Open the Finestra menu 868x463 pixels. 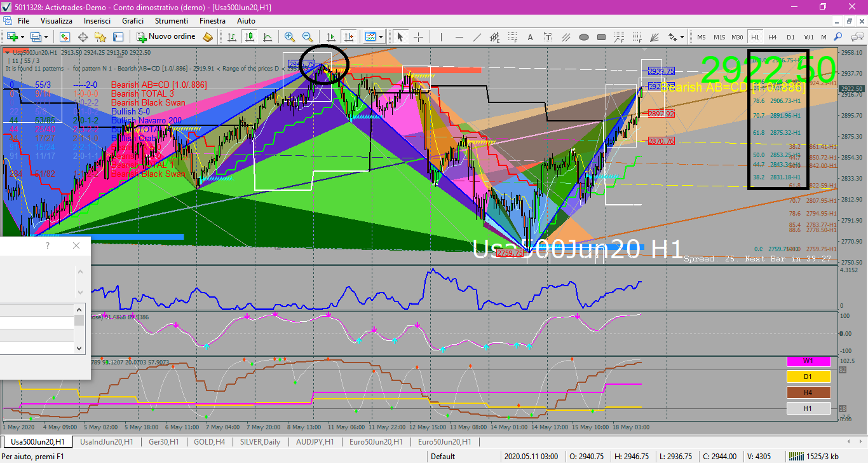pyautogui.click(x=212, y=21)
